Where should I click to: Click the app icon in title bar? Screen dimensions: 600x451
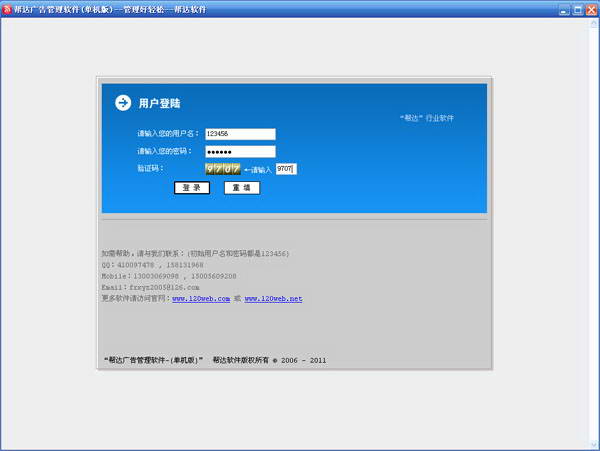coord(7,9)
